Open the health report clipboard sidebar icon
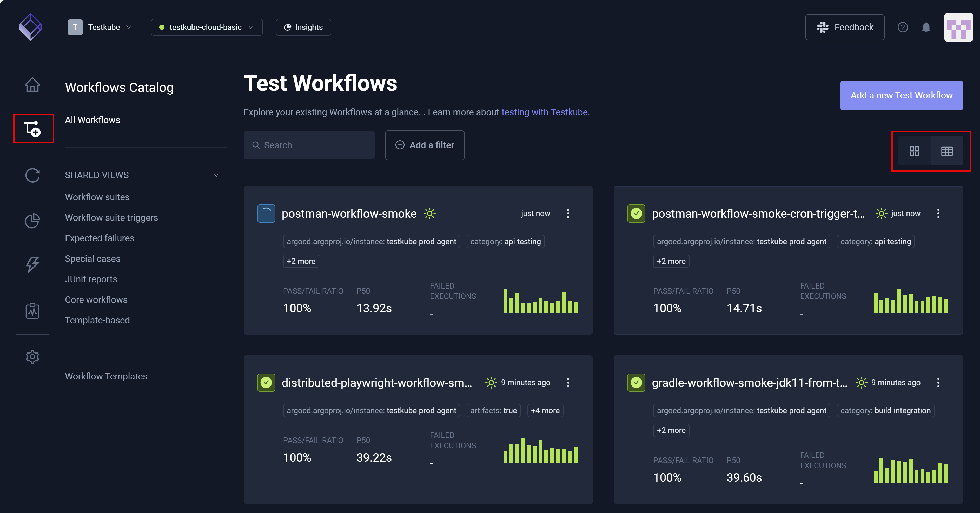The width and height of the screenshot is (980, 513). (33, 311)
